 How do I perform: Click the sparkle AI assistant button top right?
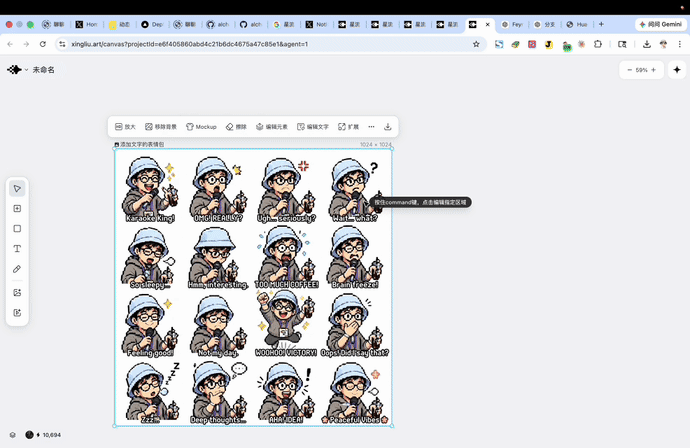point(677,70)
